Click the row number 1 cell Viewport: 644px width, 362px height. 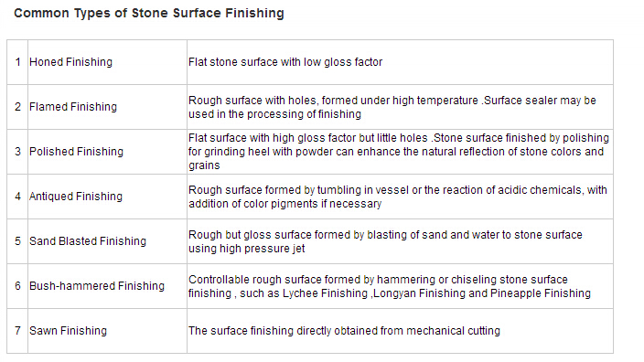click(17, 62)
